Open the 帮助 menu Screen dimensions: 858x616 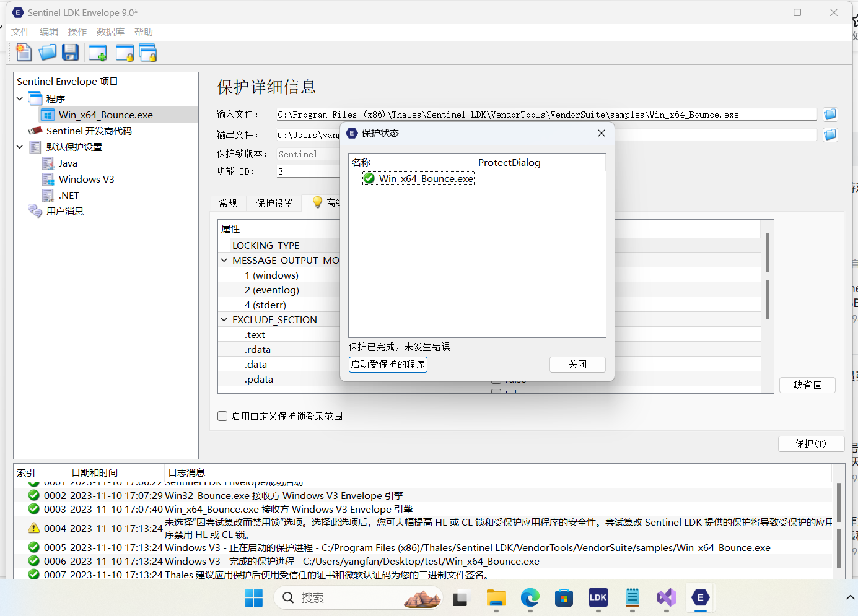(x=144, y=32)
